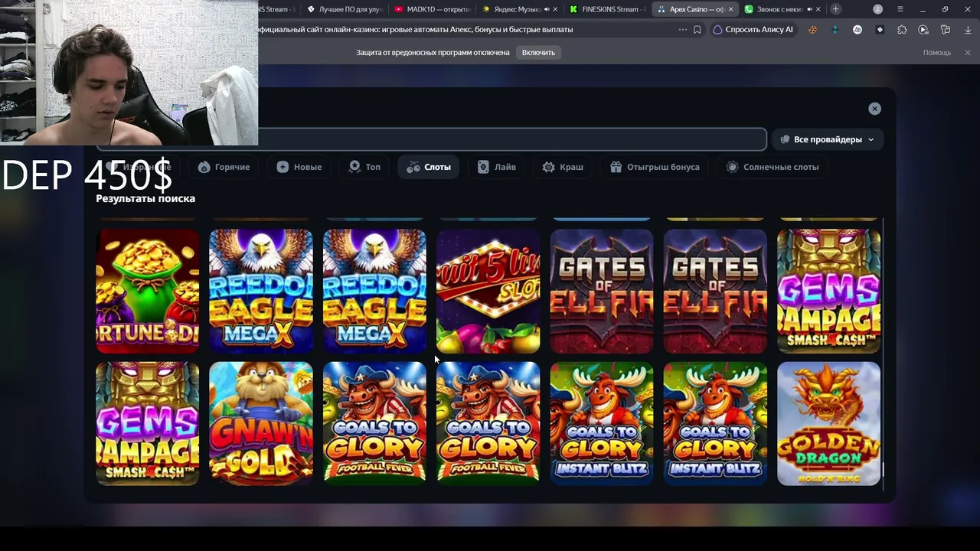980x551 pixels.
Task: Click the address bar page title
Action: pos(416,30)
